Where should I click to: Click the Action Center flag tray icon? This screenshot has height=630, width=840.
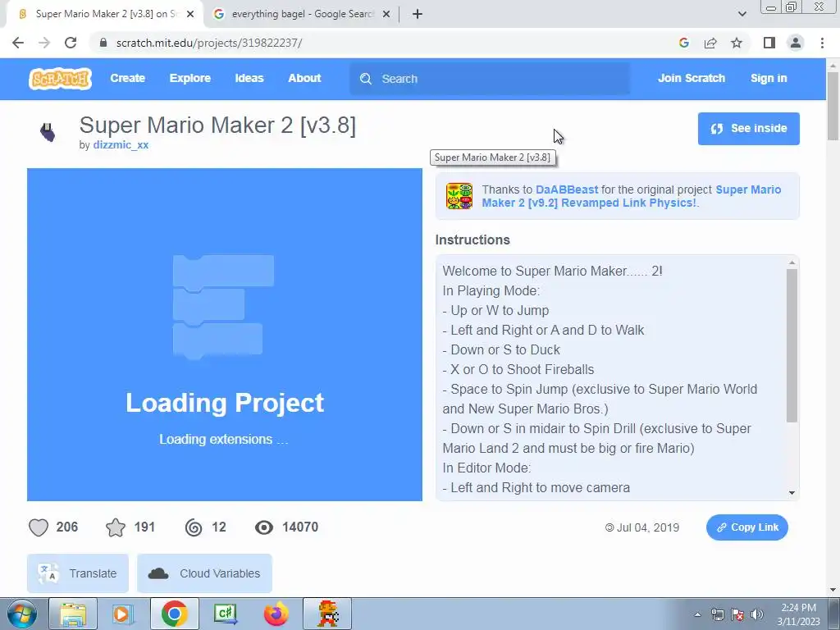point(737,614)
